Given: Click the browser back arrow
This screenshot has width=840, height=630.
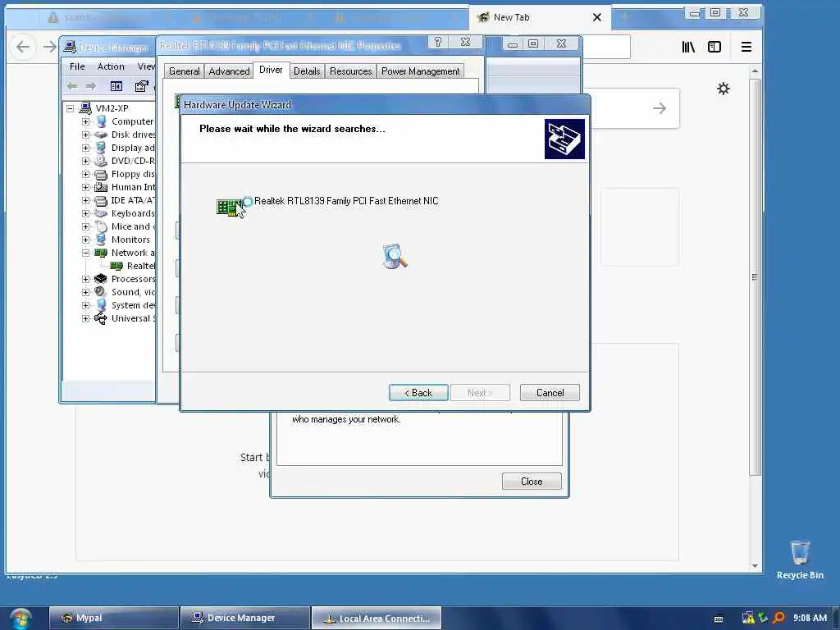Looking at the screenshot, I should (23, 47).
